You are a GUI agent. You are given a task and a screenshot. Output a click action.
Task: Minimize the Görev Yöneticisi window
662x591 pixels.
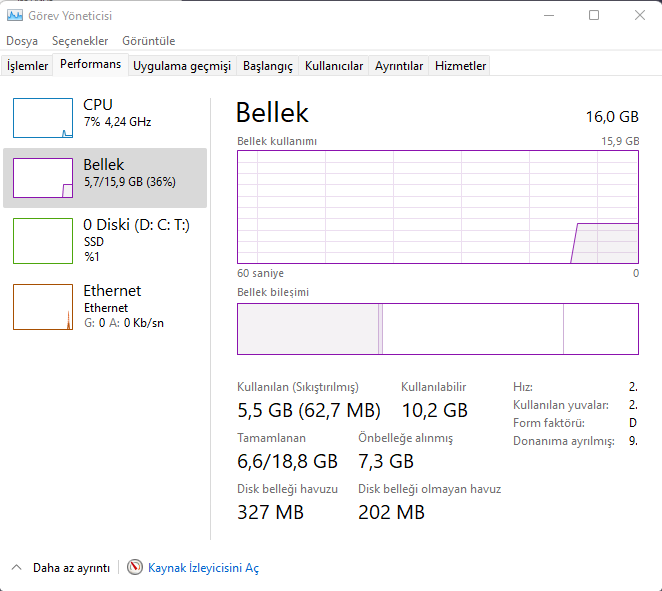pos(549,16)
